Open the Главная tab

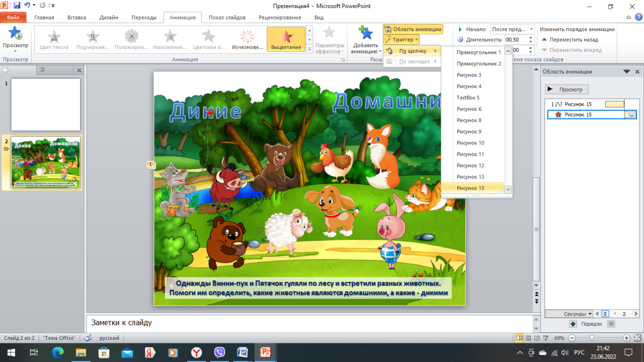click(44, 17)
